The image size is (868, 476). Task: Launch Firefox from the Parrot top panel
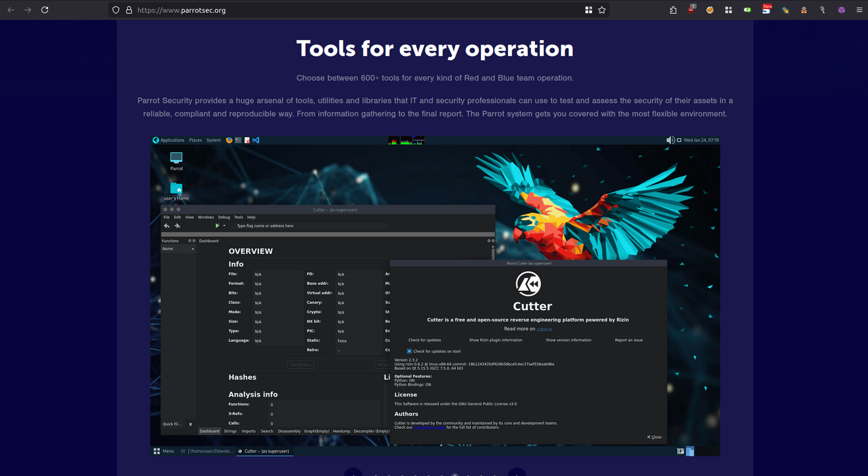coord(229,140)
